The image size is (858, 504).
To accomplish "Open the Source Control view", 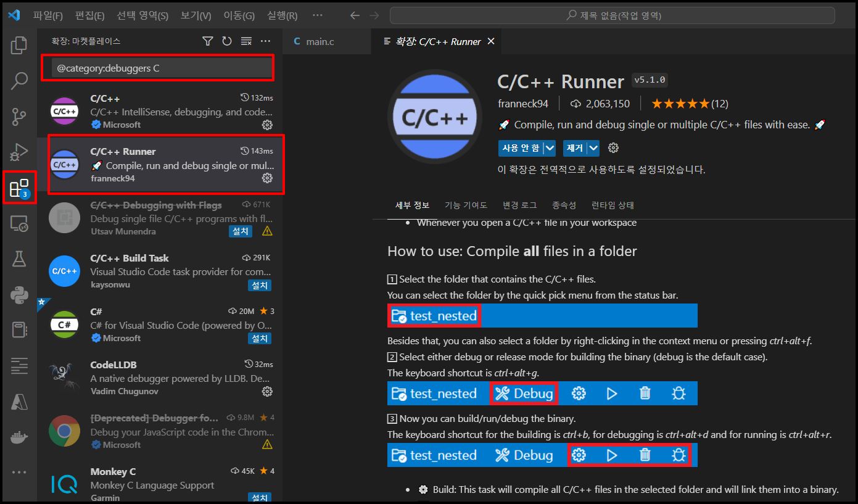I will pos(19,116).
